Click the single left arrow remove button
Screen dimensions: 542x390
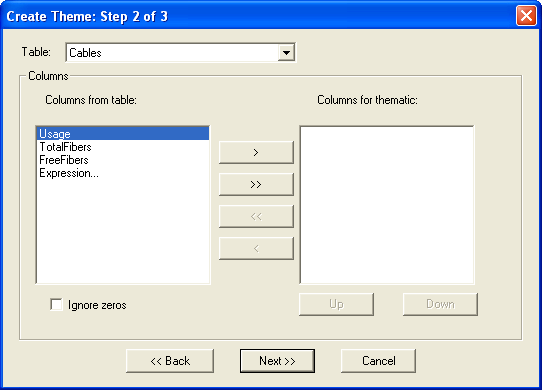(256, 248)
